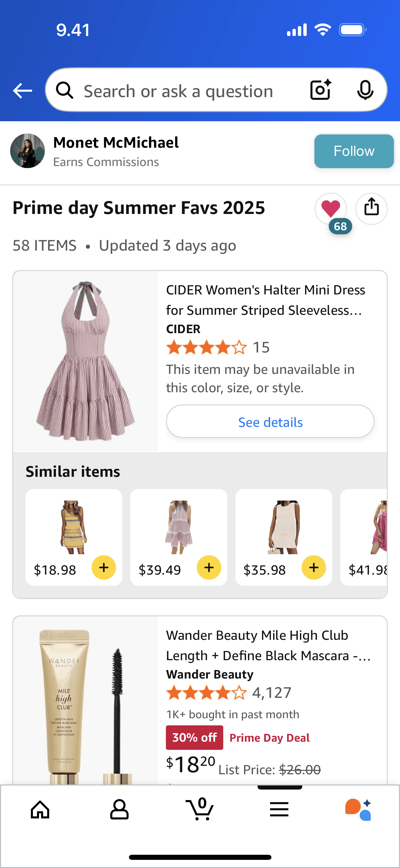Tap See details for CIDER dress
This screenshot has width=400, height=868.
(x=270, y=422)
